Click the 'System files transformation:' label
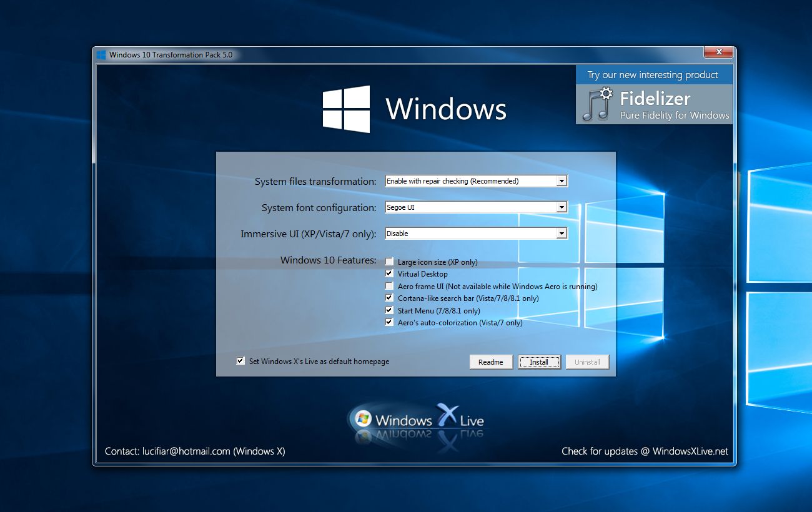 (315, 182)
